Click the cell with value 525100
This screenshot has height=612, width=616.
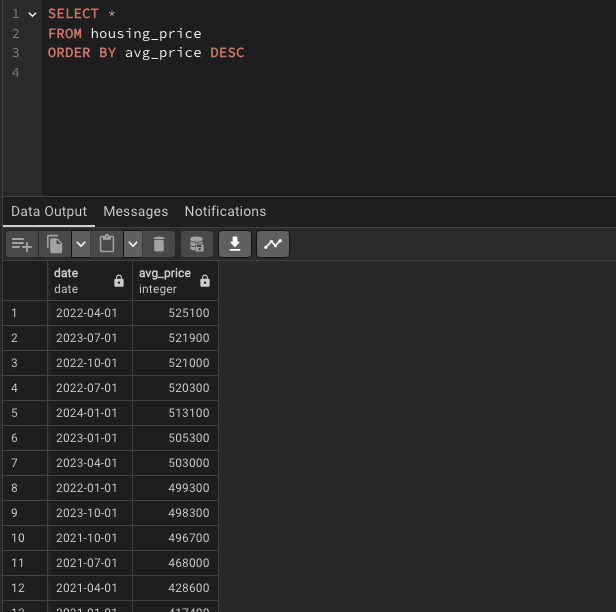pyautogui.click(x=175, y=313)
